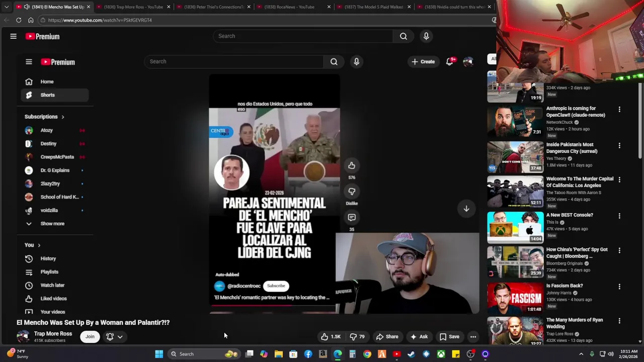Image resolution: width=644 pixels, height=362 pixels.
Task: Click the inner Search field
Action: pyautogui.click(x=234, y=61)
